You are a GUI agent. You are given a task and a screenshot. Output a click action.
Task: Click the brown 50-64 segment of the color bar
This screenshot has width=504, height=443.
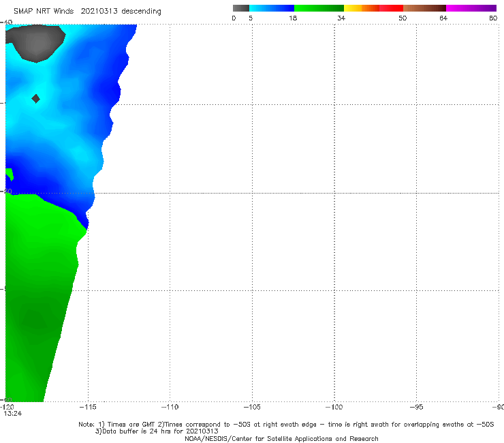424,8
